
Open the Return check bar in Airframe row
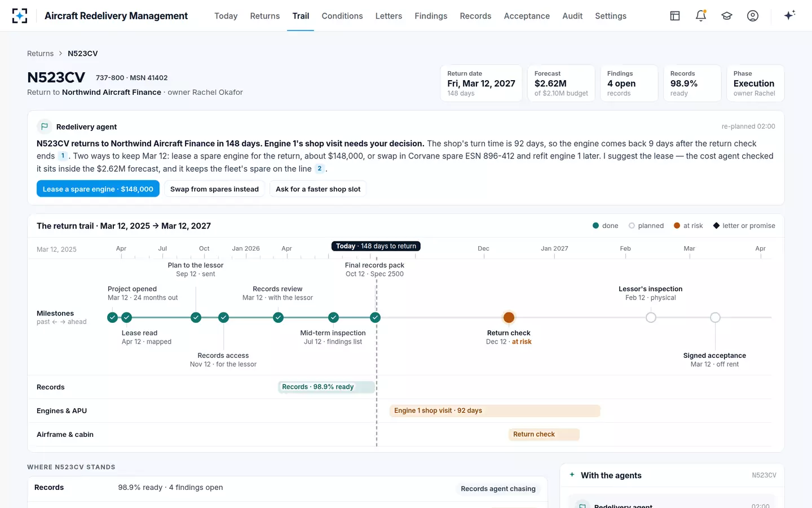[544, 434]
